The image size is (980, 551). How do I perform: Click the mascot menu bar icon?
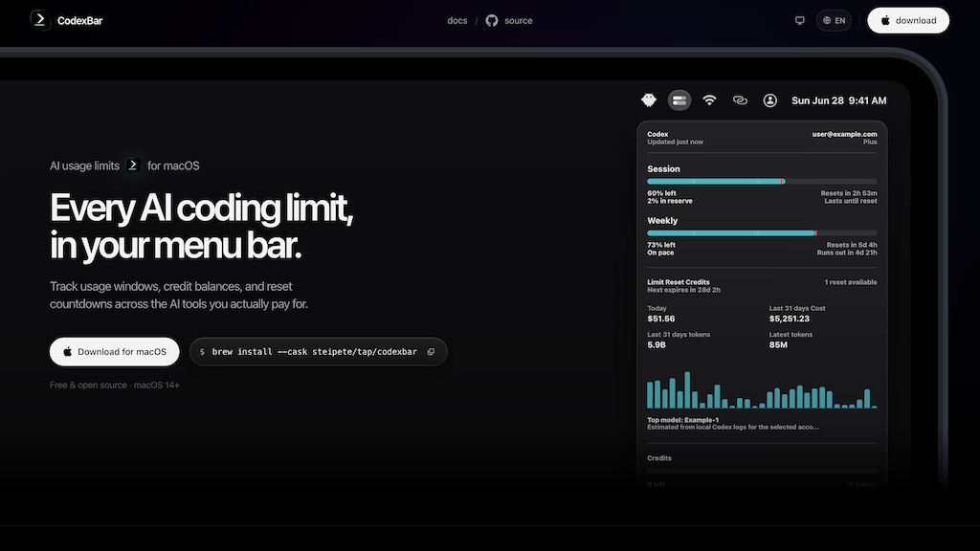[649, 99]
